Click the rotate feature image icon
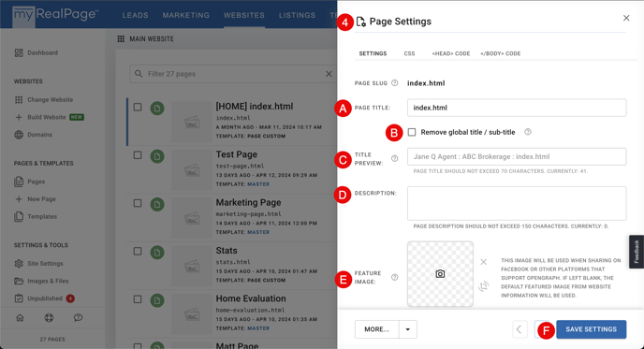 point(484,286)
